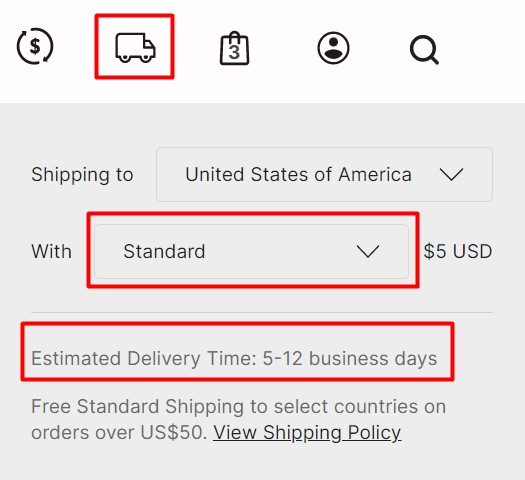
Task: Click the $5 USD shipping cost
Action: click(458, 251)
